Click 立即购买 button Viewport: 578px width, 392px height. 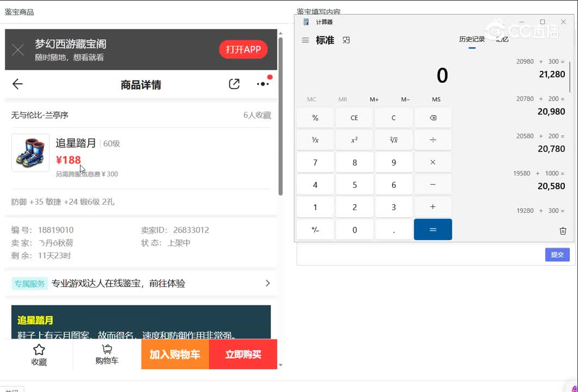pos(243,354)
